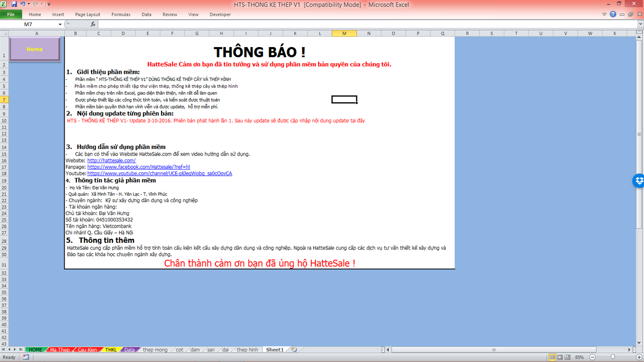Switch to the purple Data sheet tab

click(x=129, y=350)
